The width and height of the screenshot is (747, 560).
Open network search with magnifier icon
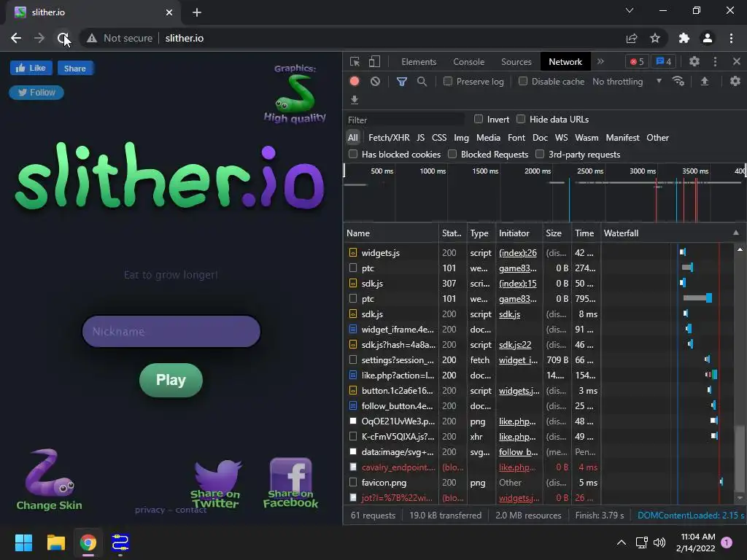tap(422, 82)
